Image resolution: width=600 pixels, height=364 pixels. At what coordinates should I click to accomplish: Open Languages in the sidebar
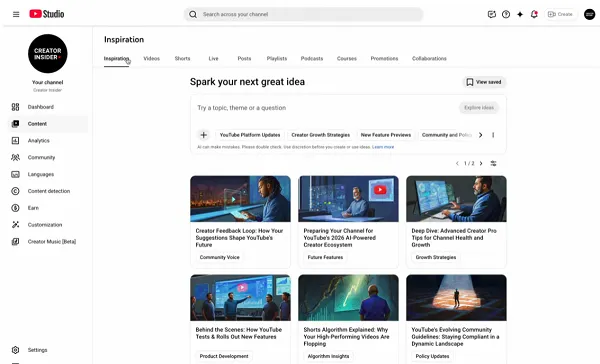(47, 174)
